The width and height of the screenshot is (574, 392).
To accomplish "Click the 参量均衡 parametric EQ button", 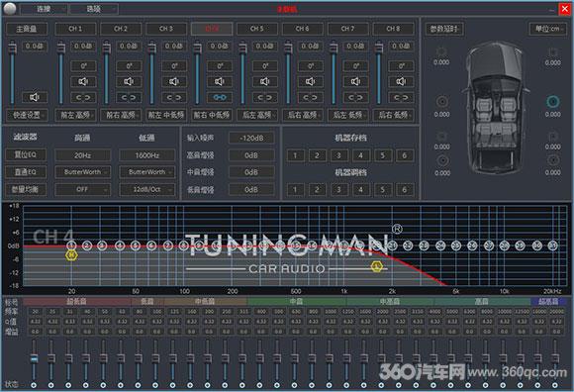I will (x=26, y=190).
